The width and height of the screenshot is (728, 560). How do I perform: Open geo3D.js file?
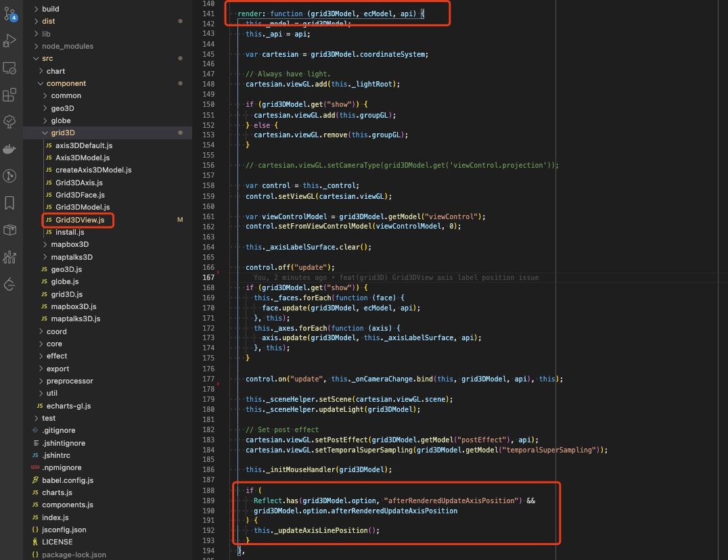click(108, 269)
